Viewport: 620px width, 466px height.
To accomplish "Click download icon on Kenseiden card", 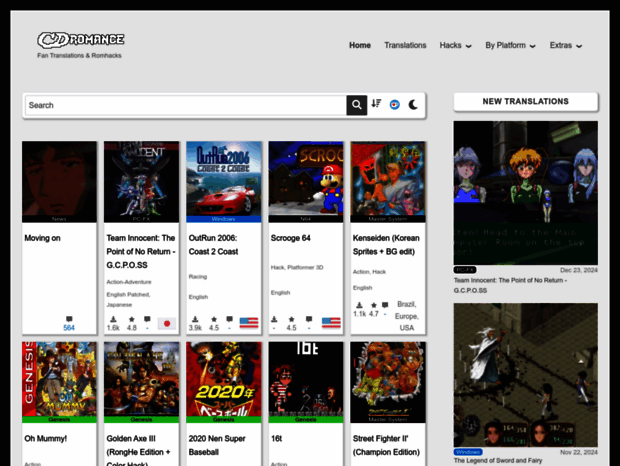I will [359, 305].
